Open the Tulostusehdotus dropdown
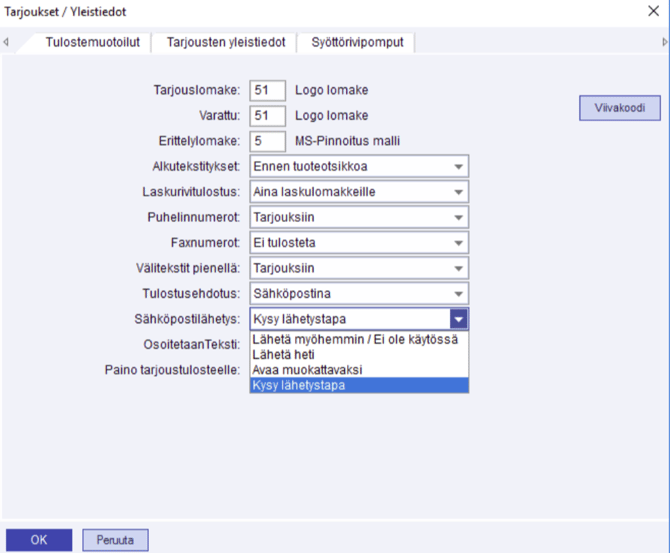This screenshot has width=670, height=553. point(458,294)
